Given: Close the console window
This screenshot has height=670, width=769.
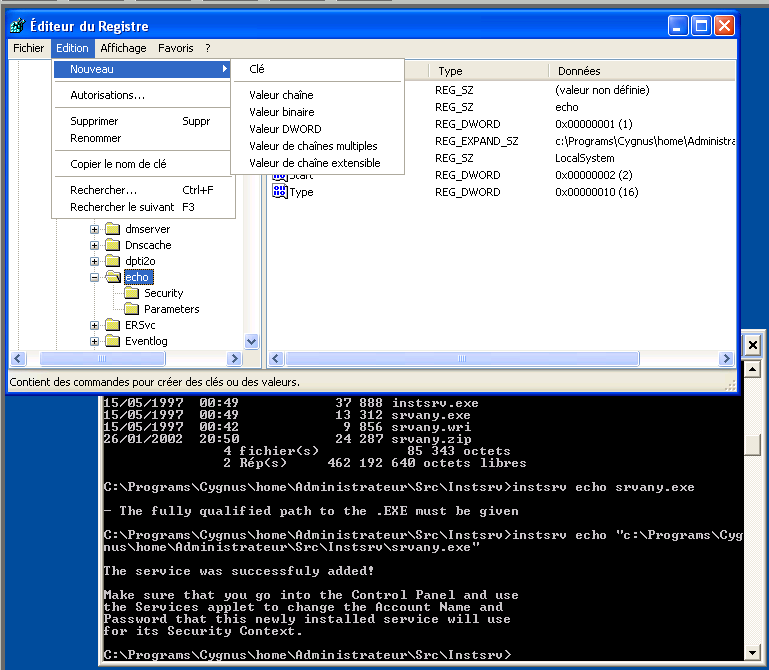Looking at the screenshot, I should (752, 345).
